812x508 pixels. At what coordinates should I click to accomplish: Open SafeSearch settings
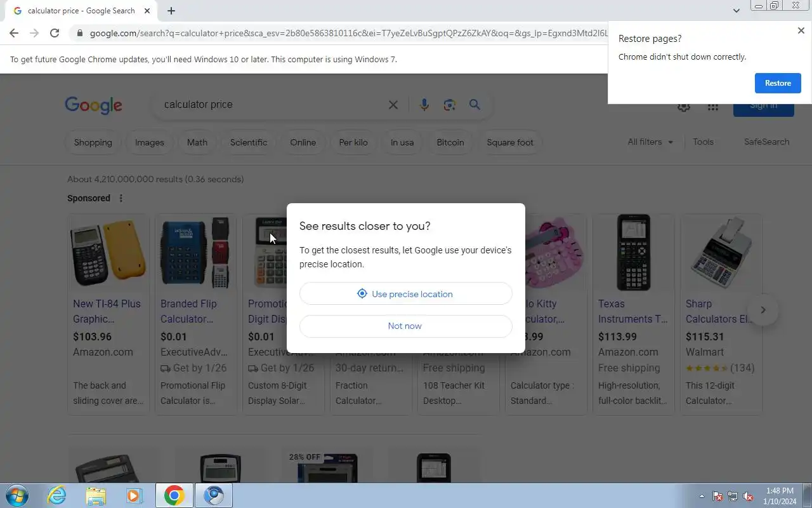coord(766,142)
